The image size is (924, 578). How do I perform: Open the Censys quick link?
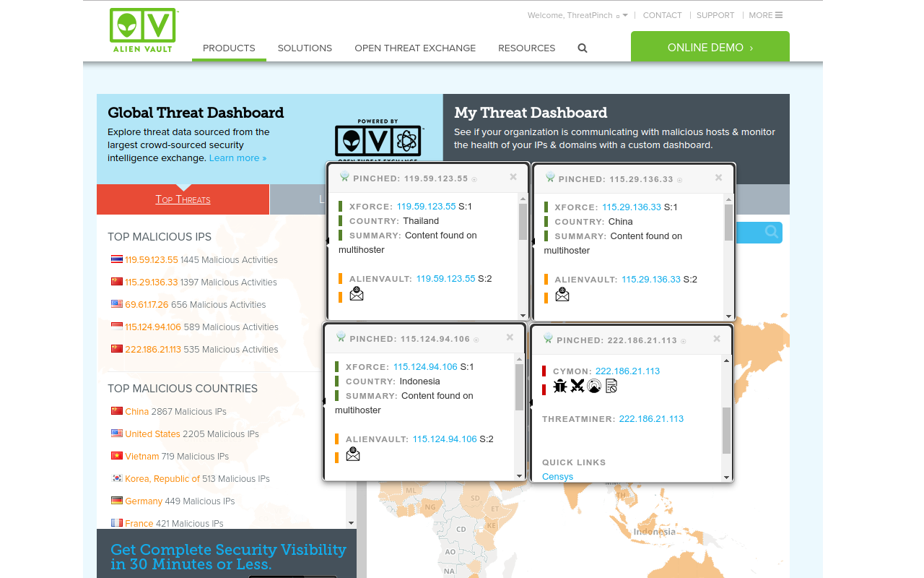point(558,477)
